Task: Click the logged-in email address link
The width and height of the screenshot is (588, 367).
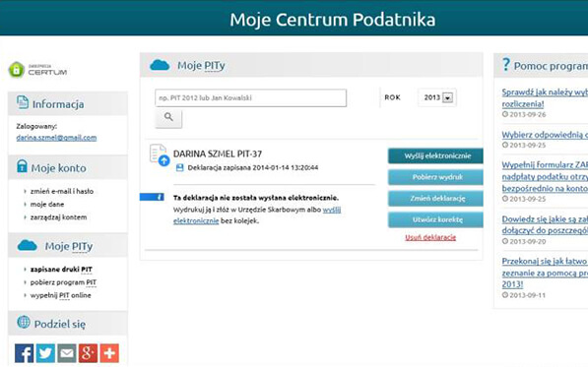Action: coord(56,138)
